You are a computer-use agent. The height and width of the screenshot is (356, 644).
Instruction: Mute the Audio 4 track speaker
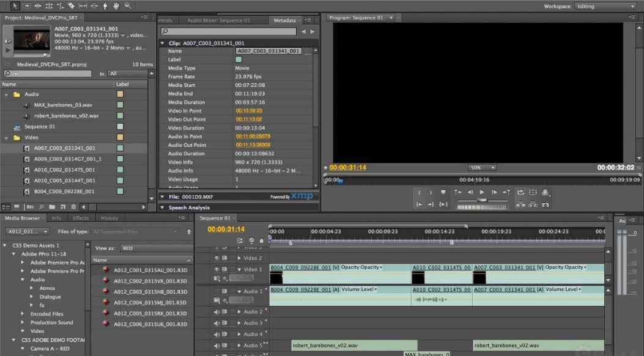(217, 334)
